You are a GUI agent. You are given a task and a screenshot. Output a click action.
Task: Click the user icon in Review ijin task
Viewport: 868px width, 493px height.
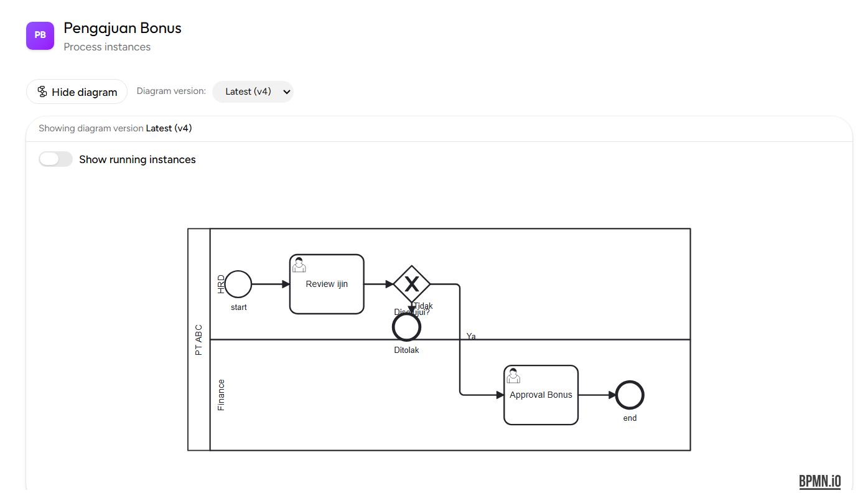299,265
